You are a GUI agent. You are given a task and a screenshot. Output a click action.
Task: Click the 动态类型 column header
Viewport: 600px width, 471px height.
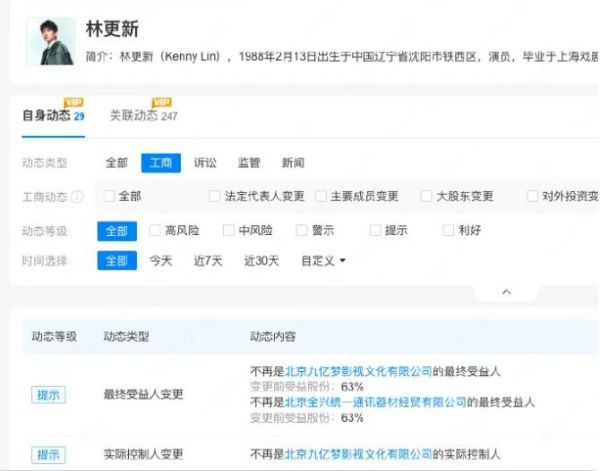click(x=126, y=337)
